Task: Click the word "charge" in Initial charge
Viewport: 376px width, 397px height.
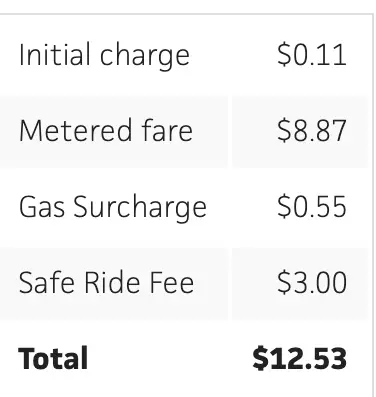Action: pos(145,57)
